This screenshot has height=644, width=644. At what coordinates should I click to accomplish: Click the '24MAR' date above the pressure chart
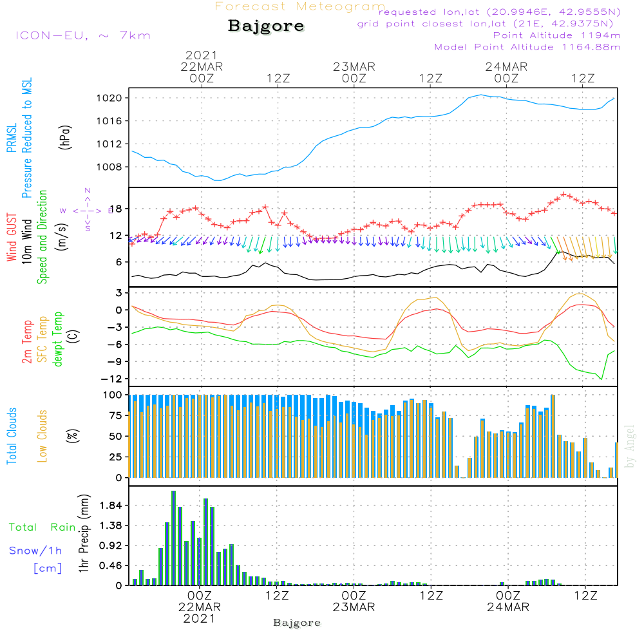pos(506,66)
